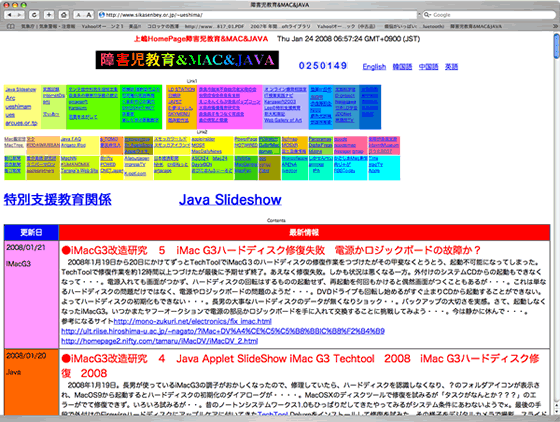The height and width of the screenshot is (422, 560).
Task: Open the Java FAQ link
Action: (71, 139)
